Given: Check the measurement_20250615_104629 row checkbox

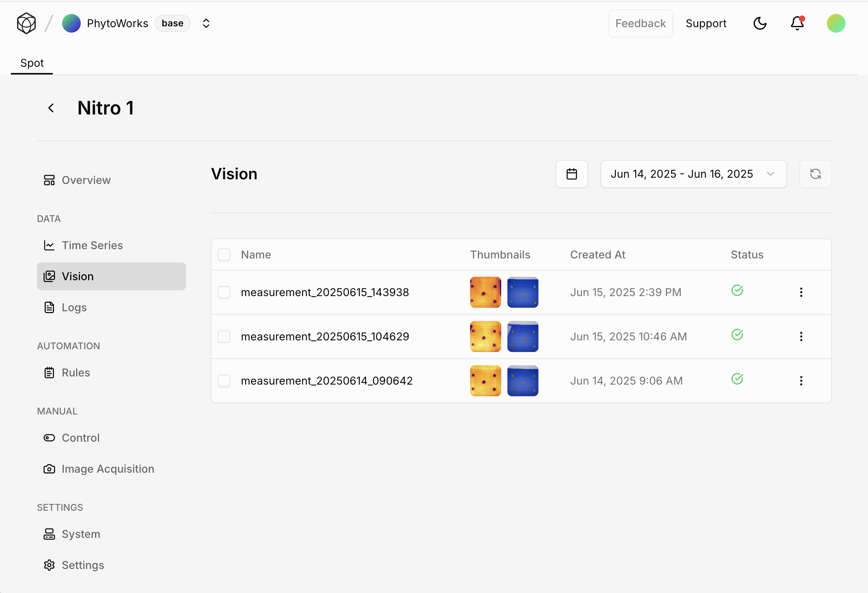Looking at the screenshot, I should point(224,336).
